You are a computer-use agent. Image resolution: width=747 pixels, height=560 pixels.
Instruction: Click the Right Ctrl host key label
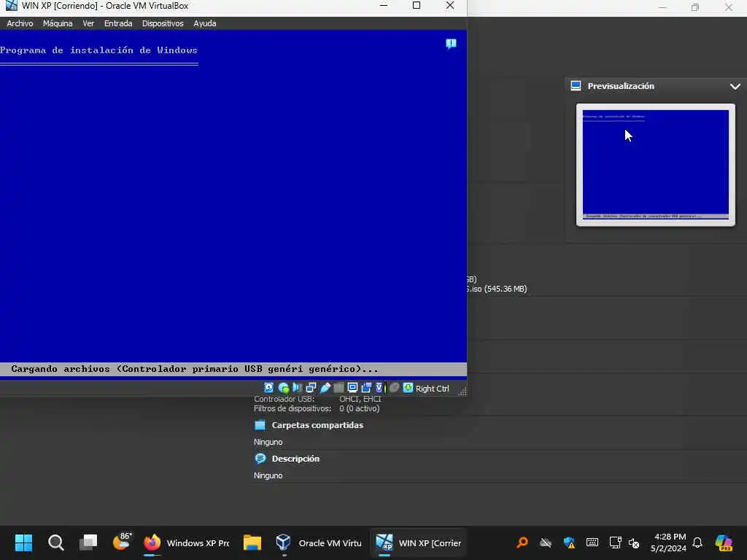[432, 389]
